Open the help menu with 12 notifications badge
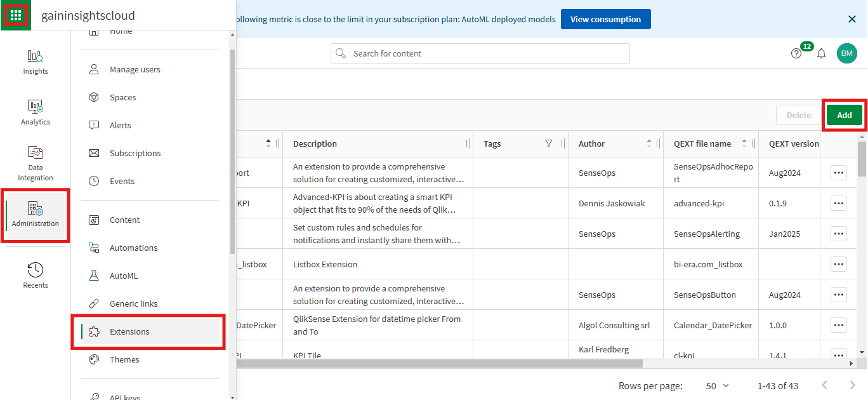Screen dimensions: 868x400 click(796, 53)
